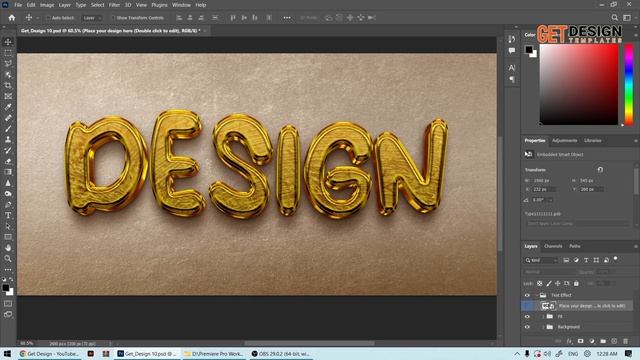Toggle lock all for the layer

[576, 283]
